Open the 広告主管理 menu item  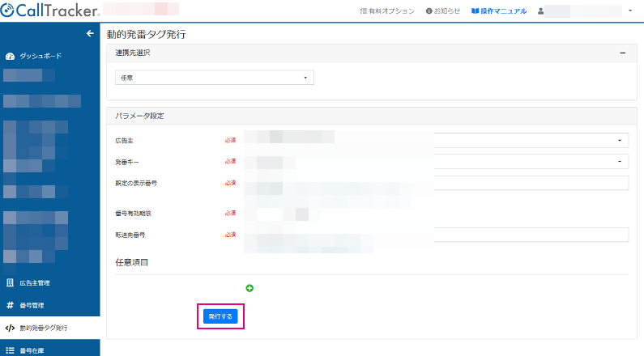(x=35, y=283)
